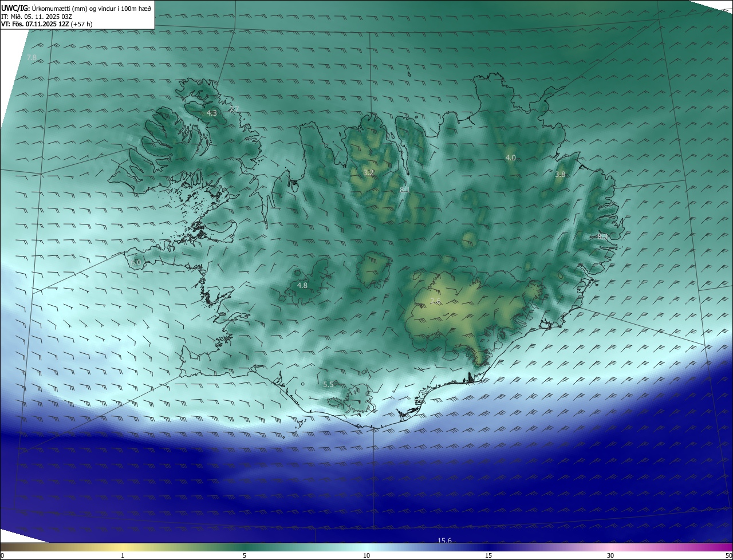Click the 0 tick on the color scale

point(2,555)
